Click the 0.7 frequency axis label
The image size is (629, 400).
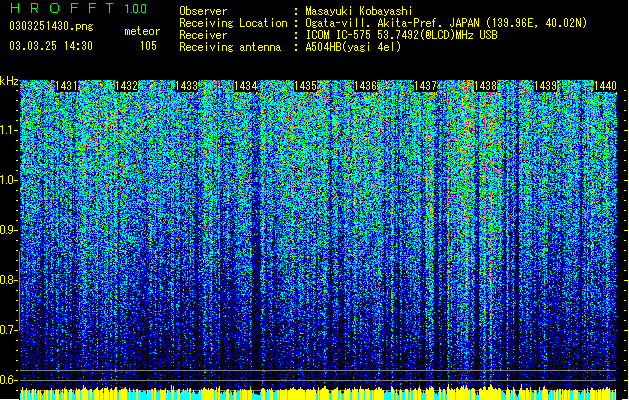(x=9, y=330)
